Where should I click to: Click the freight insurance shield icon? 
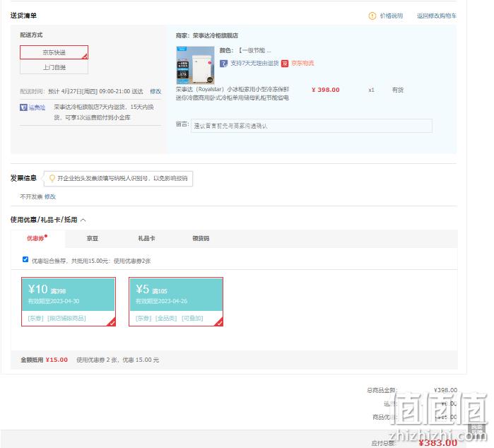(23, 107)
